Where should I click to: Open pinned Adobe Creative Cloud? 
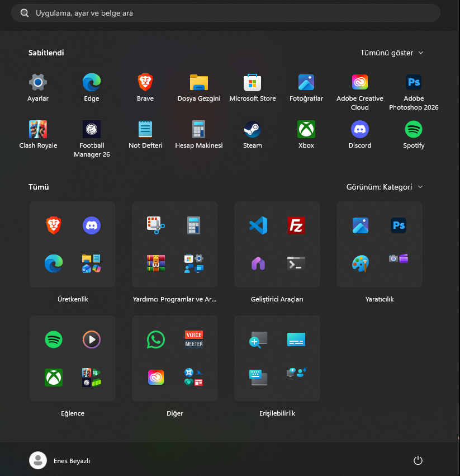pos(360,92)
